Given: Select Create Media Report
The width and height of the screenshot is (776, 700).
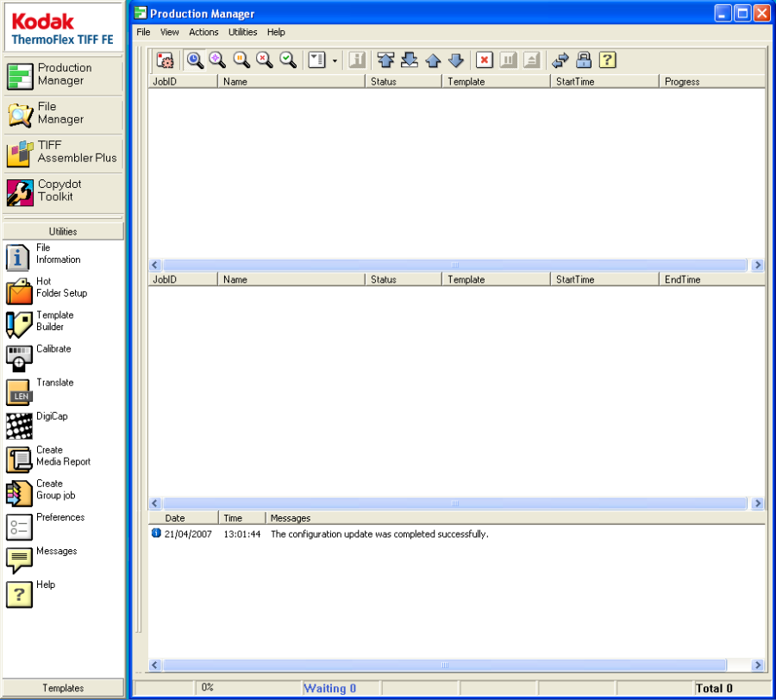Looking at the screenshot, I should tap(48, 458).
